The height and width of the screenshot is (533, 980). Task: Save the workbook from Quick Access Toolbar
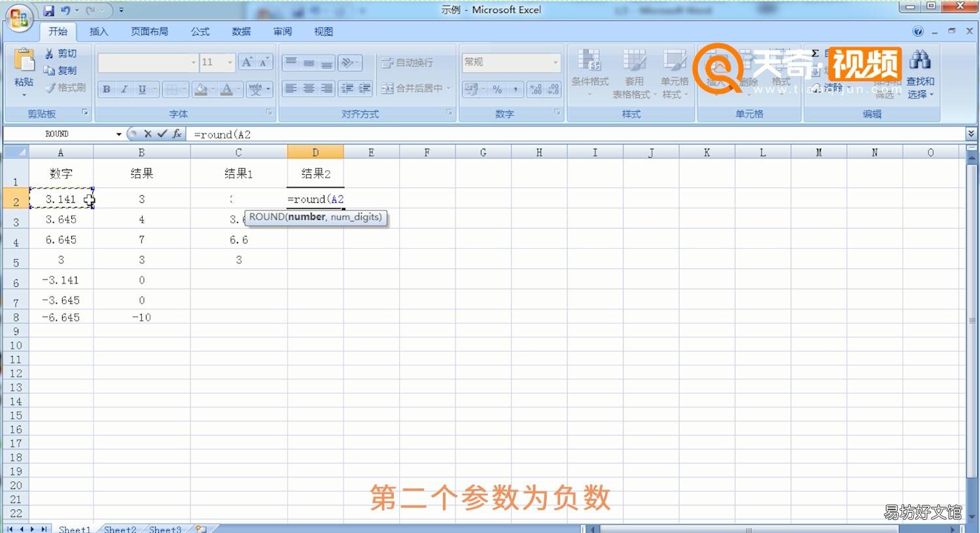click(49, 10)
